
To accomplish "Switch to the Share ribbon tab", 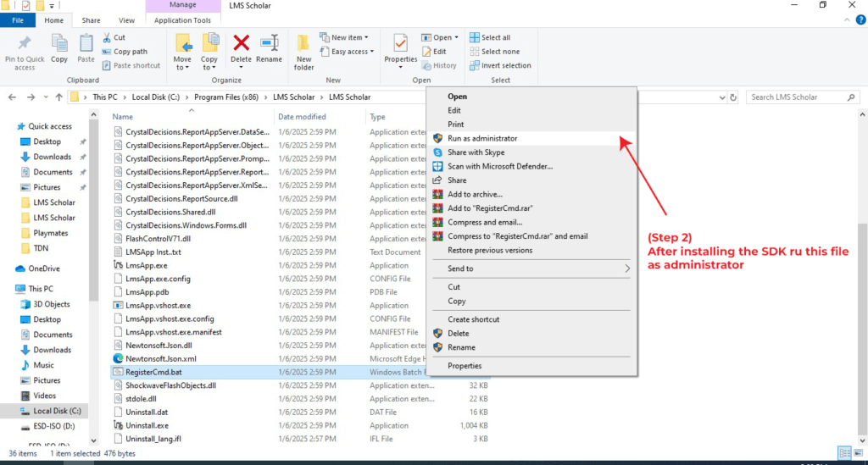I will [91, 20].
